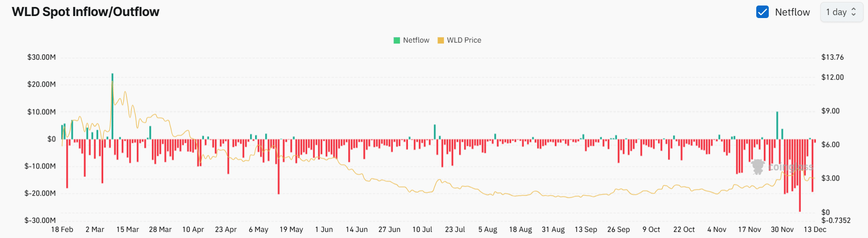This screenshot has width=868, height=238.
Task: Uncheck the Netflow checkbox
Action: (x=762, y=12)
